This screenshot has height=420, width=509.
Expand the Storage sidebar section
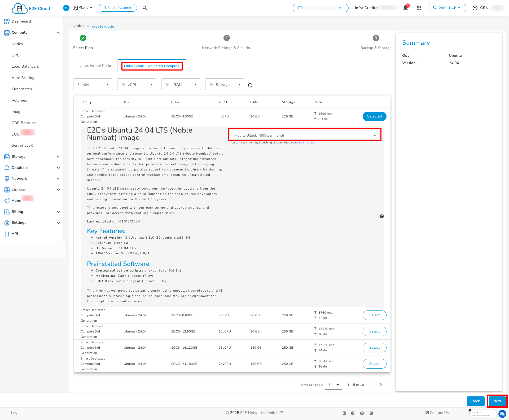click(18, 156)
